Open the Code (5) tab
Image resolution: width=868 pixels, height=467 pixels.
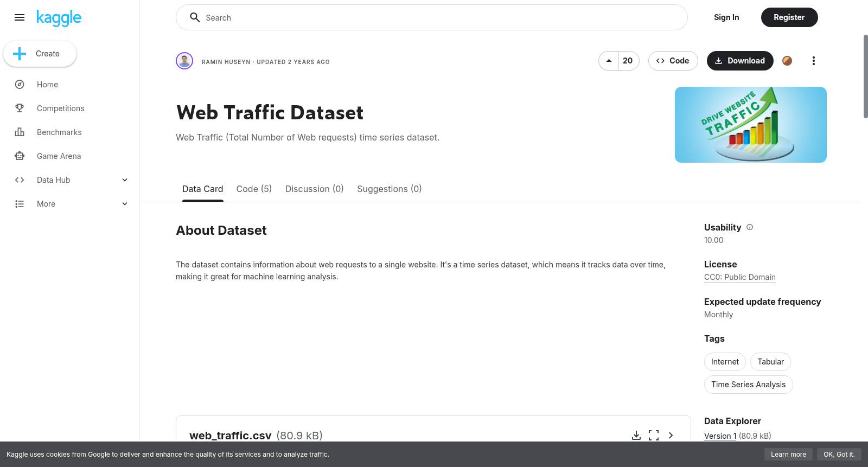click(x=254, y=189)
